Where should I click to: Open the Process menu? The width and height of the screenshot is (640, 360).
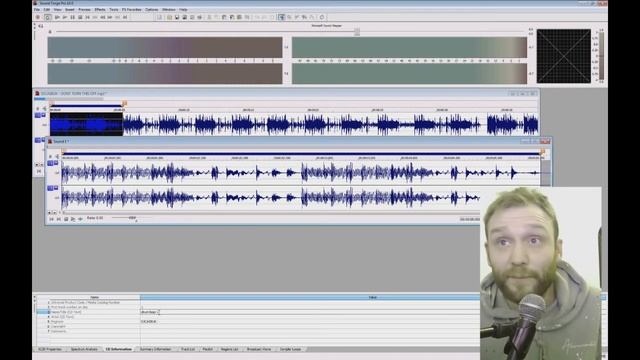point(84,9)
